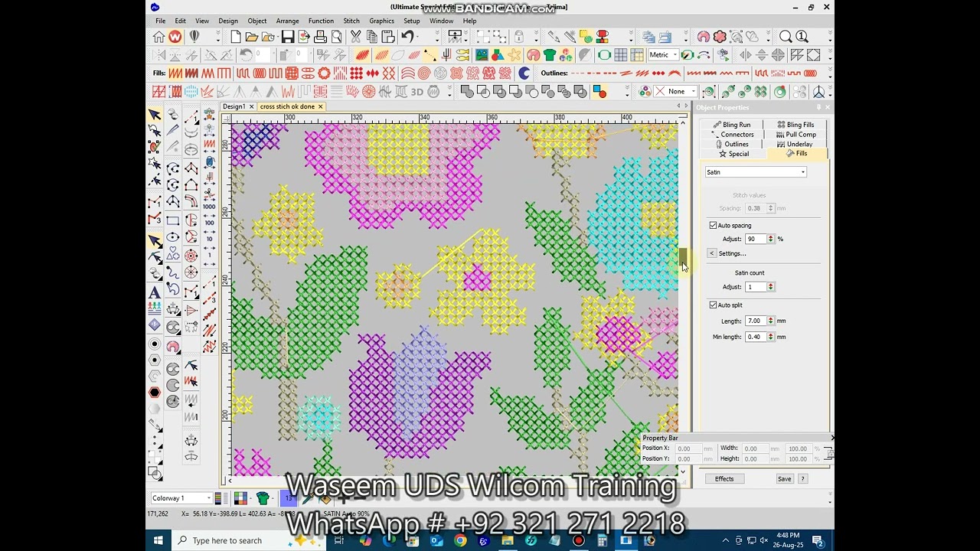Expand Settings with the arrow button
This screenshot has width=980, height=551.
(712, 253)
